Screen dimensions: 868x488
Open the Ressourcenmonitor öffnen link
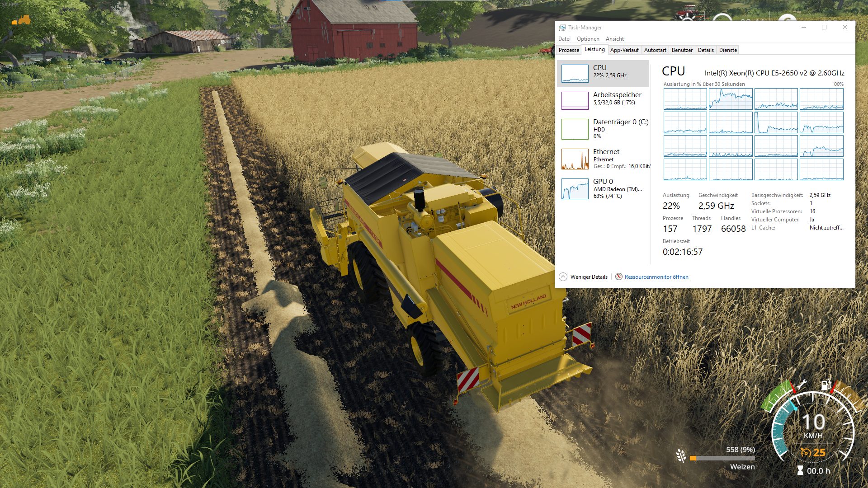click(x=656, y=277)
